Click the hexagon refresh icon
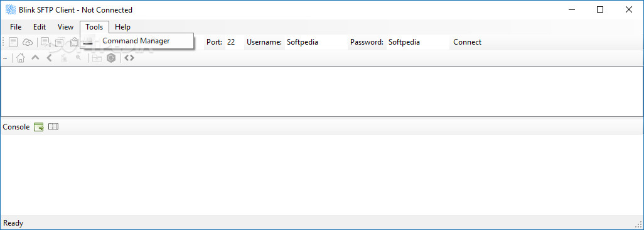The image size is (644, 230). 110,58
